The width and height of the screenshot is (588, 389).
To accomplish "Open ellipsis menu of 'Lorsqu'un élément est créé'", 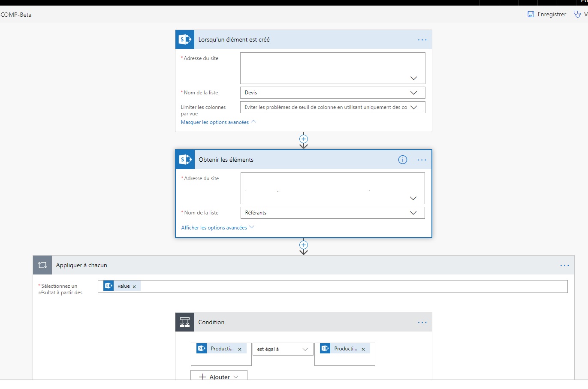I will click(x=422, y=40).
